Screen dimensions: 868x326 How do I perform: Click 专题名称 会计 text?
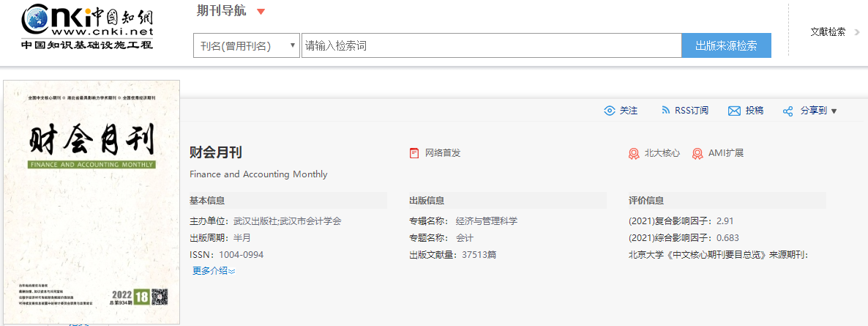(442, 238)
